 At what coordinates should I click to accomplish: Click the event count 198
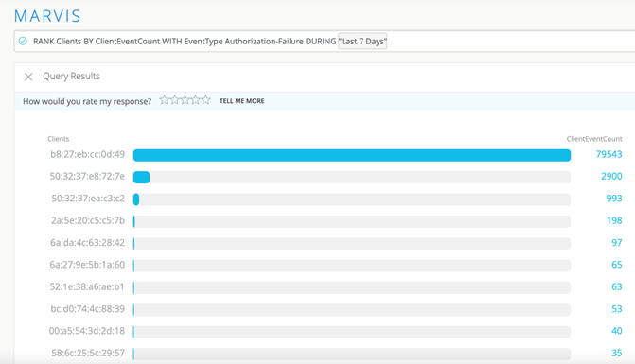[x=614, y=221]
